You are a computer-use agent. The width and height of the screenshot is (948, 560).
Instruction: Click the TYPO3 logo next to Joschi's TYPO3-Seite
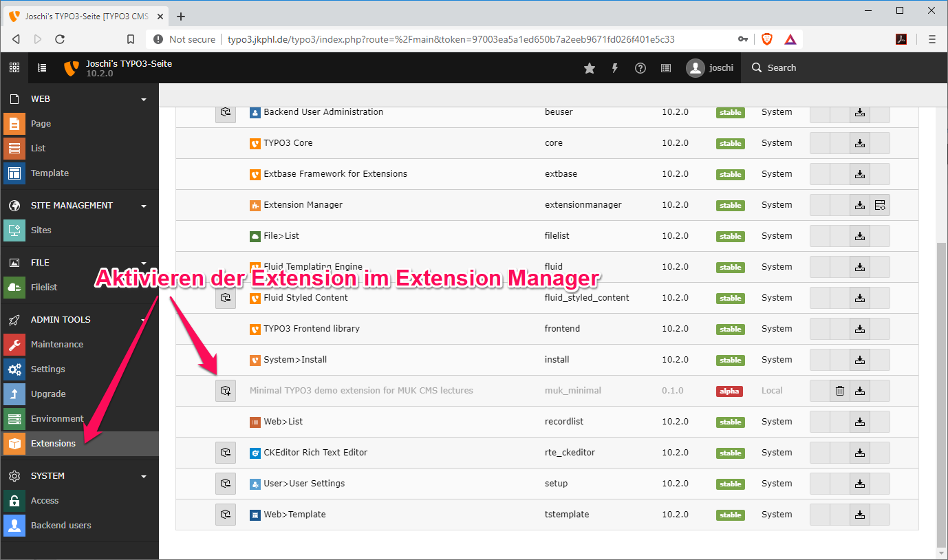click(72, 67)
